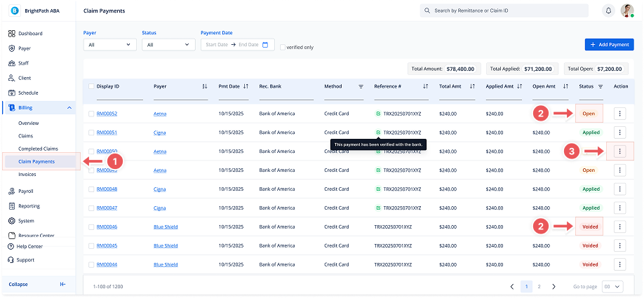Screen dimensions: 644x298
Task: Check the RM00051 row checkbox
Action: pyautogui.click(x=92, y=133)
